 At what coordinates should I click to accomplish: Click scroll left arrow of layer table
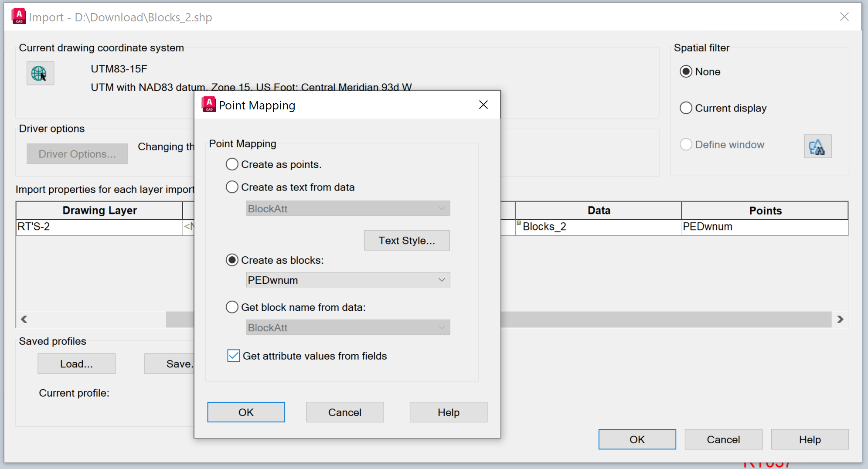click(x=24, y=319)
